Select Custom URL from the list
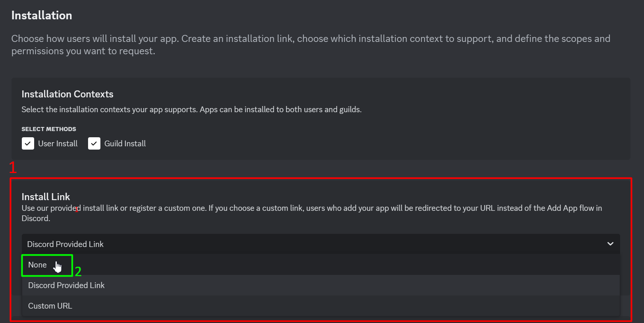 50,306
